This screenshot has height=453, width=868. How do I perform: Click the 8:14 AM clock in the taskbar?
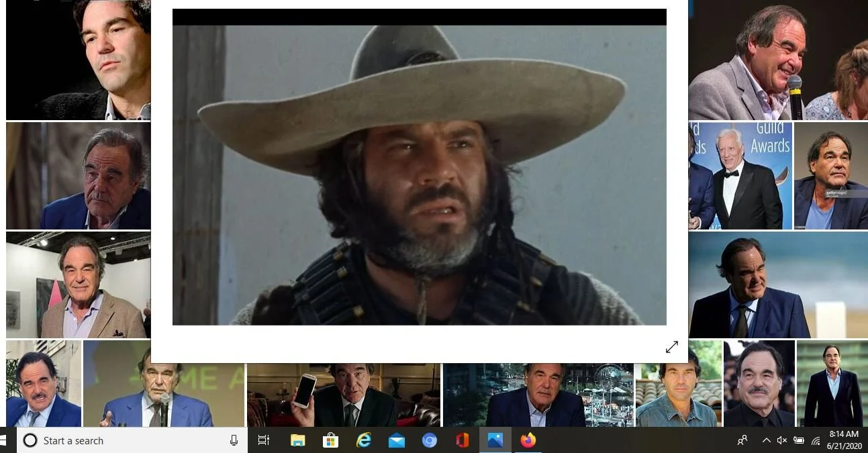[843, 434]
